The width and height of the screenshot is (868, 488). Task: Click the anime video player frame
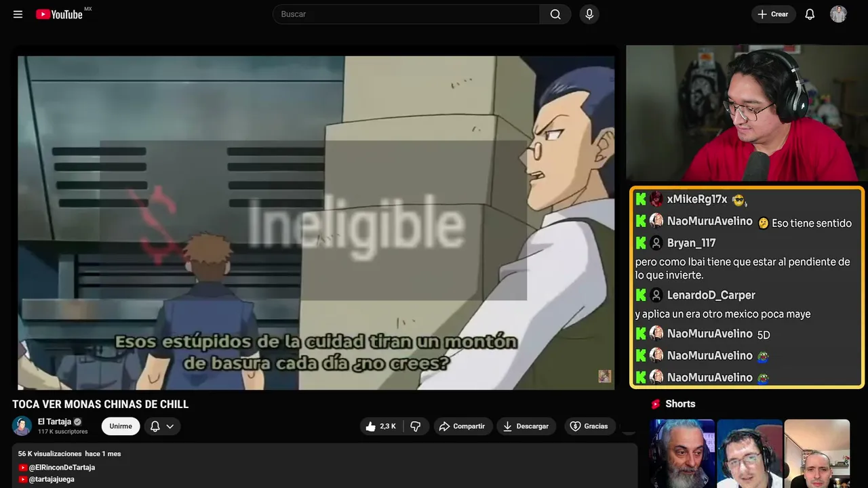pyautogui.click(x=316, y=222)
